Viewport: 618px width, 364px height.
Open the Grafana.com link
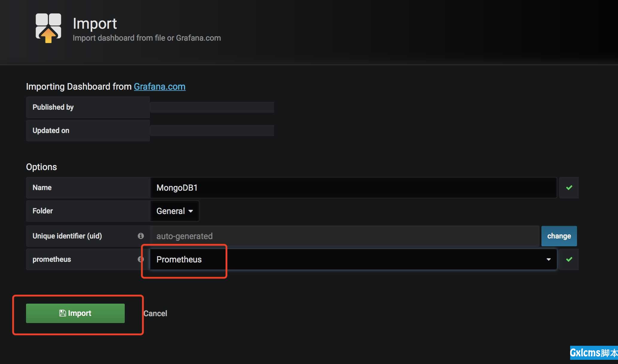click(x=159, y=86)
